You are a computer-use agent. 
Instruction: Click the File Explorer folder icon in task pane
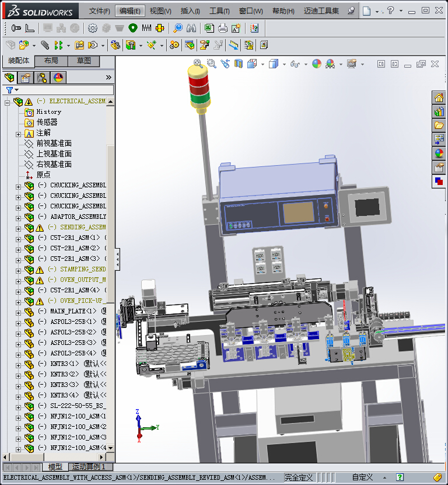(439, 125)
